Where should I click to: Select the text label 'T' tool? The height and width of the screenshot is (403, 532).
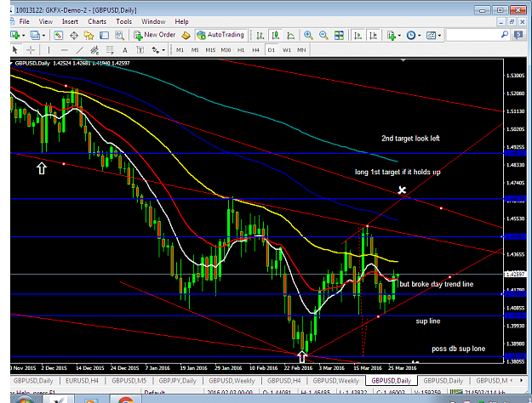tap(140, 50)
